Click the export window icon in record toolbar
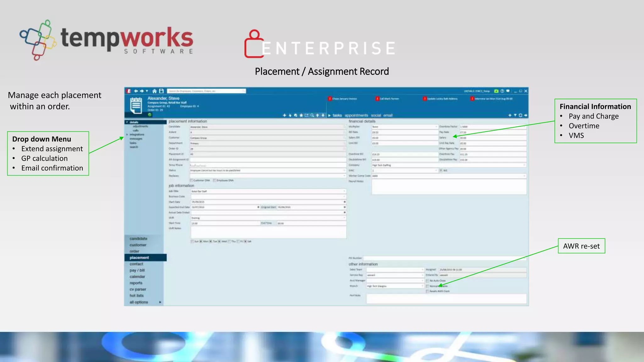 [306, 115]
